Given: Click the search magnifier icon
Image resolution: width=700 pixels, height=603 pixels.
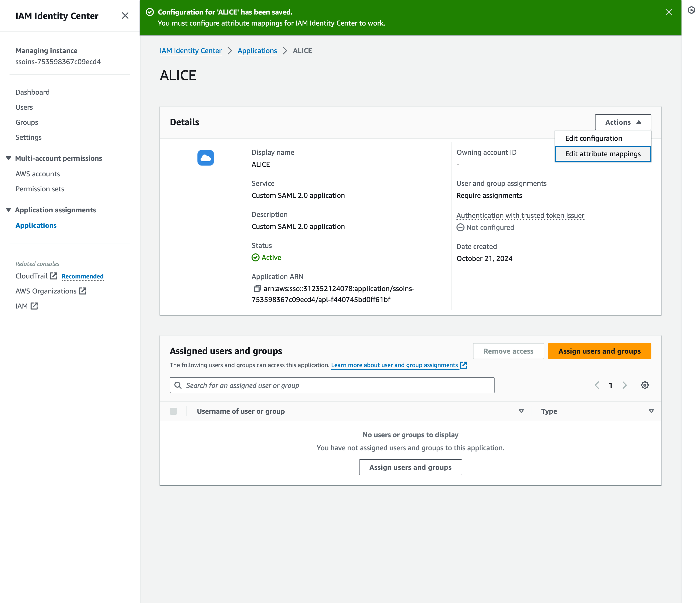Looking at the screenshot, I should click(x=178, y=385).
